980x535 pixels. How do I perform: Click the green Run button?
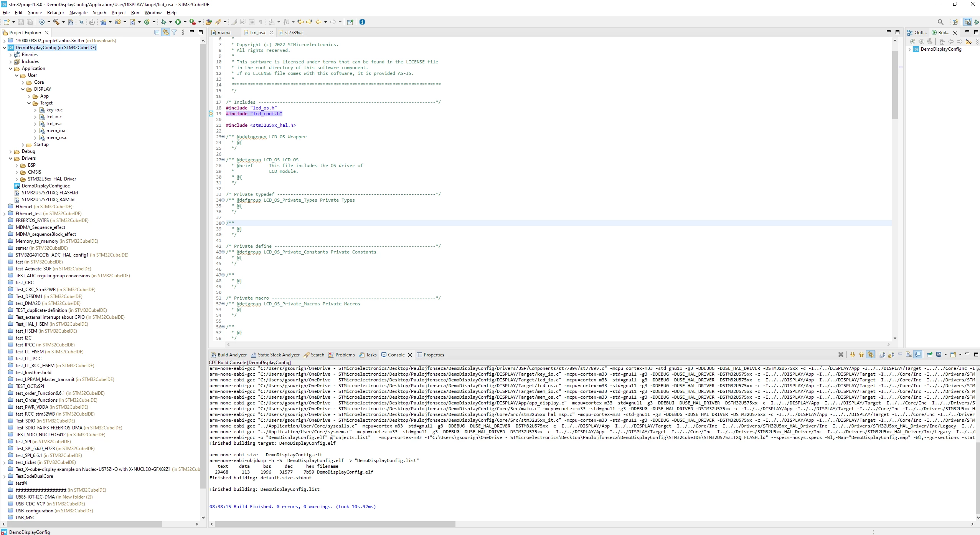178,22
